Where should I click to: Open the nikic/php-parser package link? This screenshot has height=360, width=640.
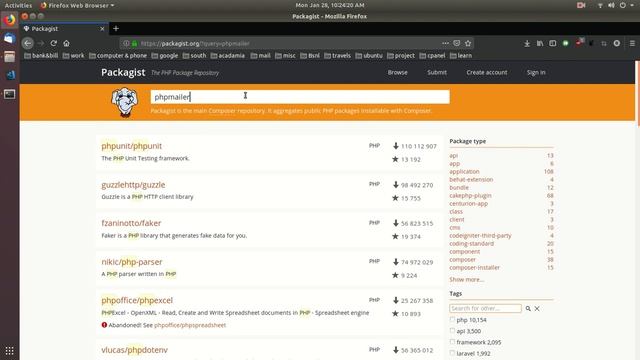click(131, 262)
